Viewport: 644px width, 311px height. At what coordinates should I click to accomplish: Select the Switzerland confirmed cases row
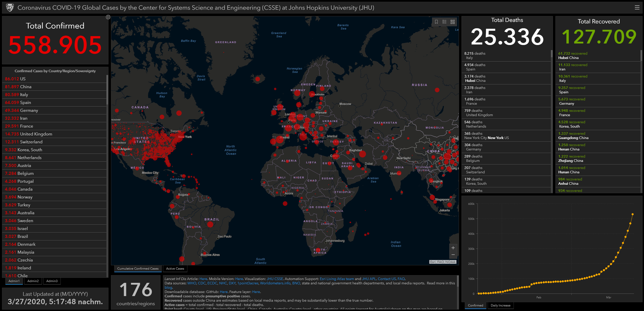(55, 142)
